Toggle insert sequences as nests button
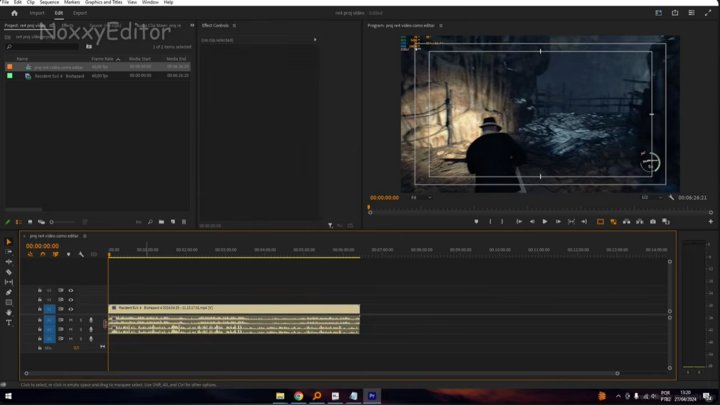 30,254
